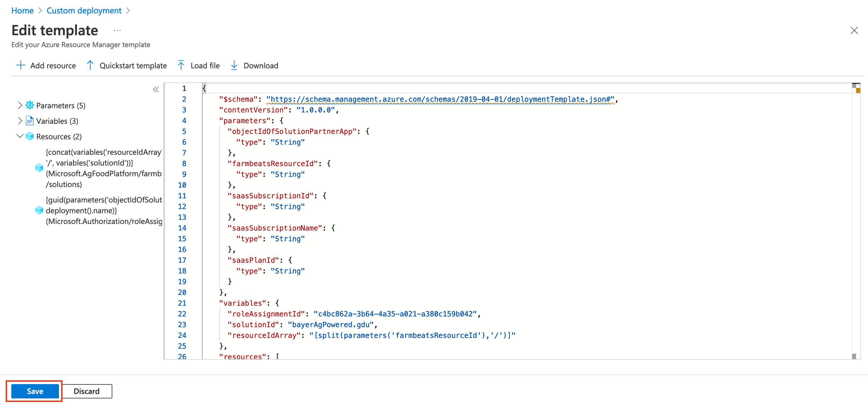Click the "parameters" key on line 4
868x405 pixels.
[x=245, y=121]
